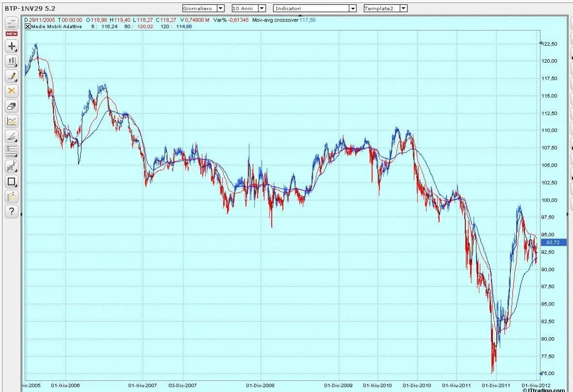
Task: Click the BTP-1NV29 5.2 chart title
Action: (30, 8)
